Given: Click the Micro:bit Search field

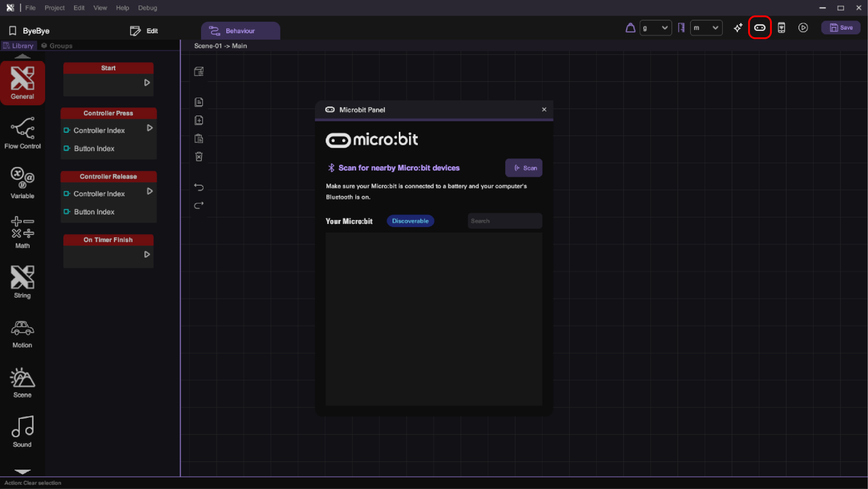Looking at the screenshot, I should 504,221.
